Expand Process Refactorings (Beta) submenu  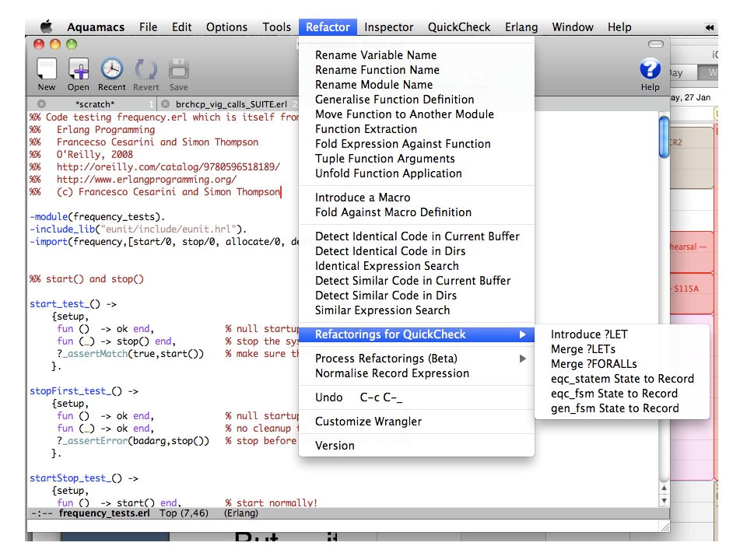pos(417,359)
